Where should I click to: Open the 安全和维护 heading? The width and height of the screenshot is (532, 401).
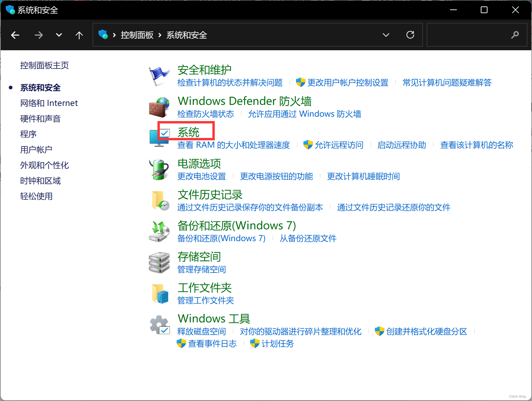click(x=204, y=70)
